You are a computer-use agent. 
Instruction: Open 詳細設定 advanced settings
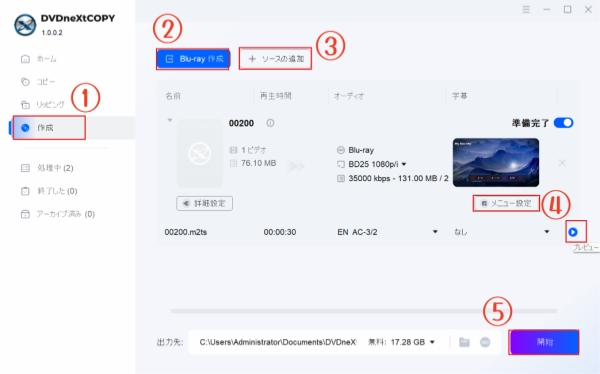point(204,203)
